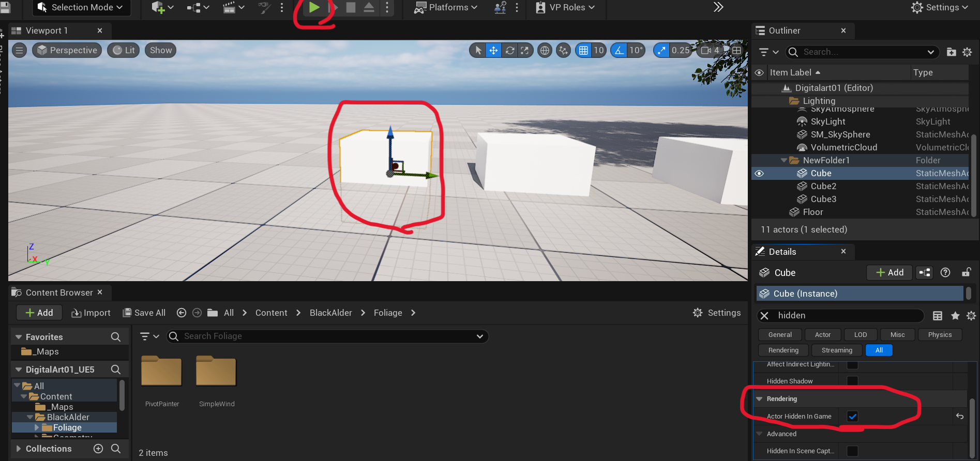
Task: Click the Eject button in play toolbar
Action: [369, 7]
